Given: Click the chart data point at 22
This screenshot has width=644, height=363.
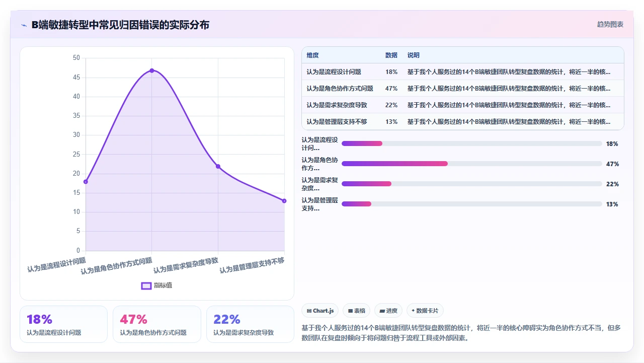Looking at the screenshot, I should (x=218, y=166).
